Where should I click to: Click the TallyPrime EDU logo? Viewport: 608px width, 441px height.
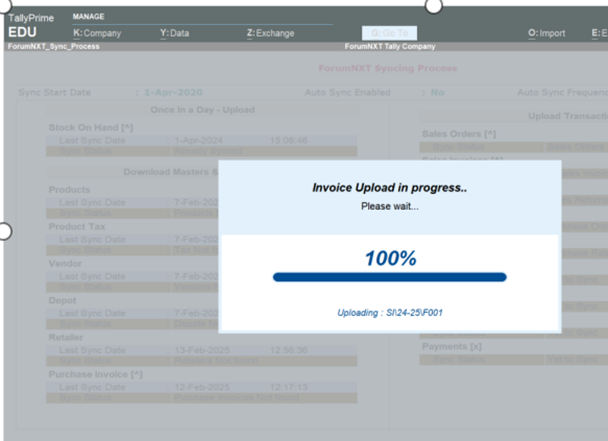point(31,26)
